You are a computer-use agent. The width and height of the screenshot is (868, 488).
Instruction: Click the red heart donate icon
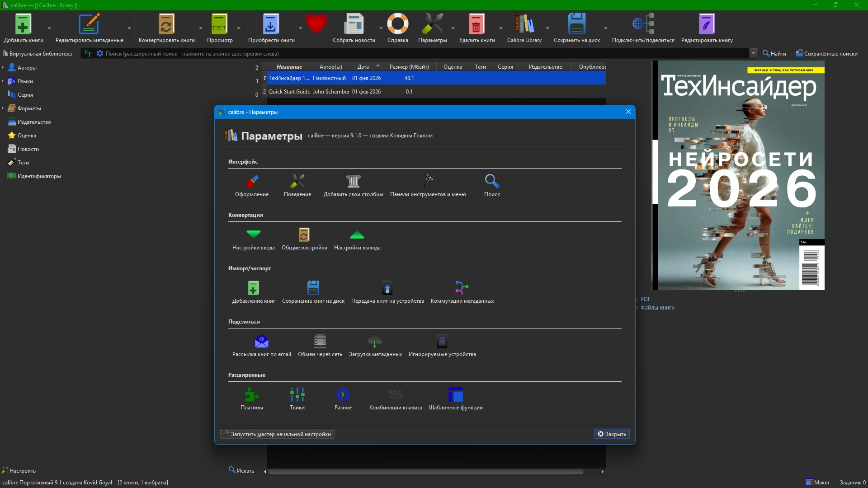point(316,23)
